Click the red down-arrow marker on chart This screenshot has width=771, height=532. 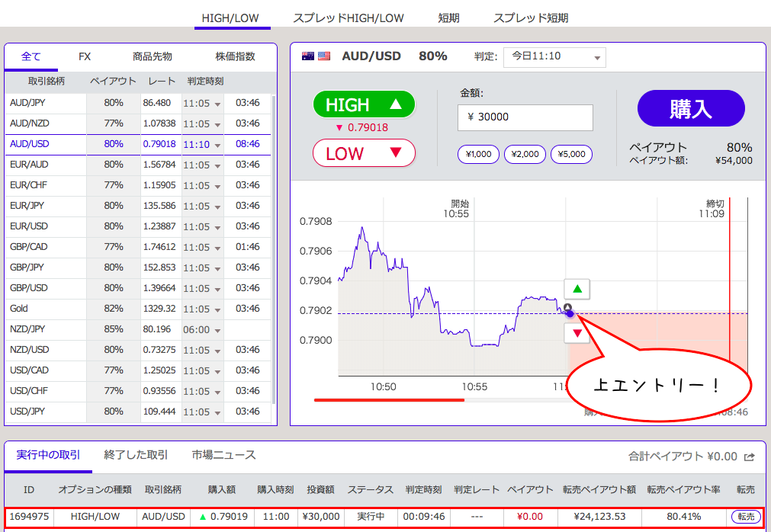pos(577,333)
